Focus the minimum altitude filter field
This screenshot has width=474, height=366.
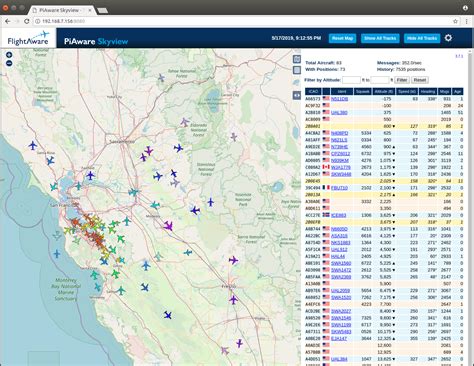click(x=351, y=80)
